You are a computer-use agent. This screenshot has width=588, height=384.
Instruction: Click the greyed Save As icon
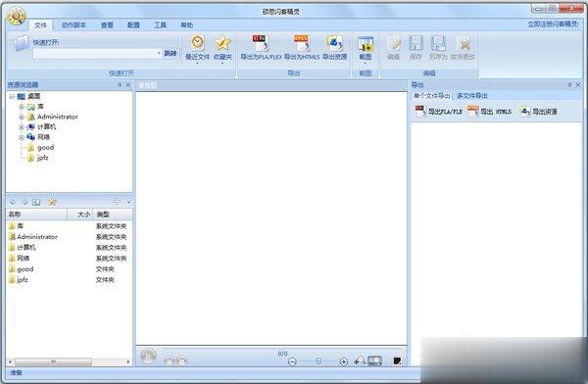click(x=438, y=43)
